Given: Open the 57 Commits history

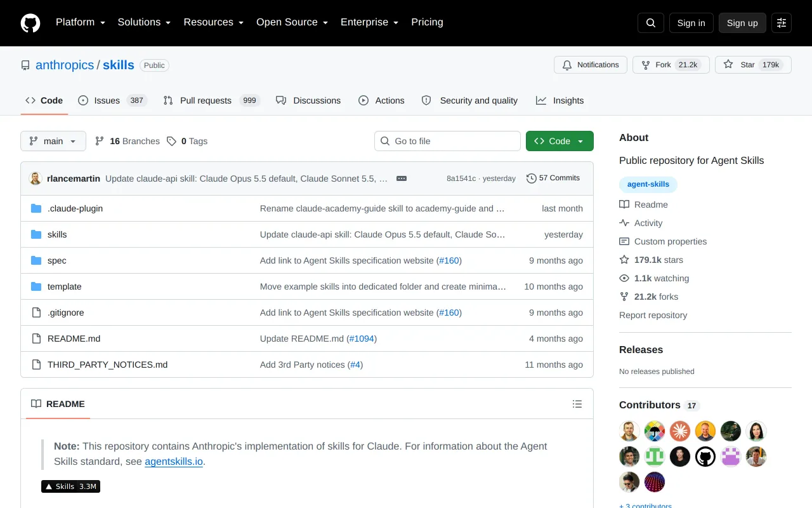Looking at the screenshot, I should point(553,178).
